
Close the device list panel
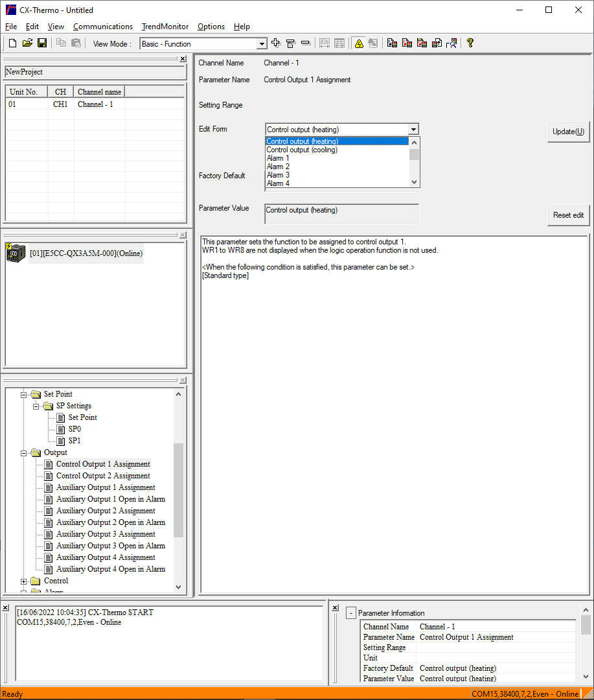(x=183, y=235)
